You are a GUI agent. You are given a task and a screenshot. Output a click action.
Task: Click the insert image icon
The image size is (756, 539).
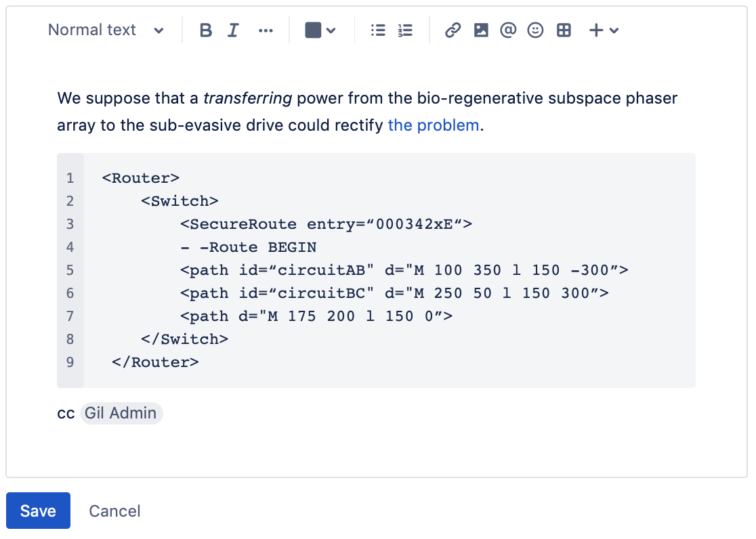click(481, 30)
